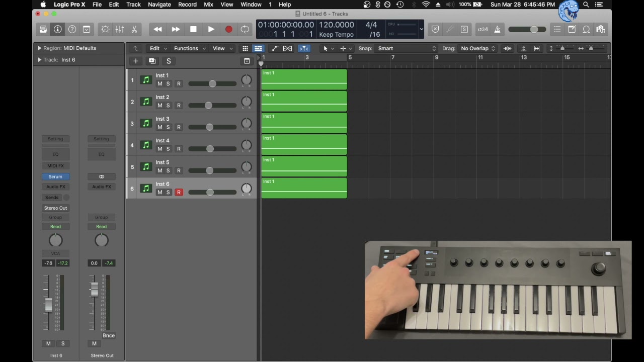Select the Inst 5 region in timeline
644x362 pixels.
(304, 166)
